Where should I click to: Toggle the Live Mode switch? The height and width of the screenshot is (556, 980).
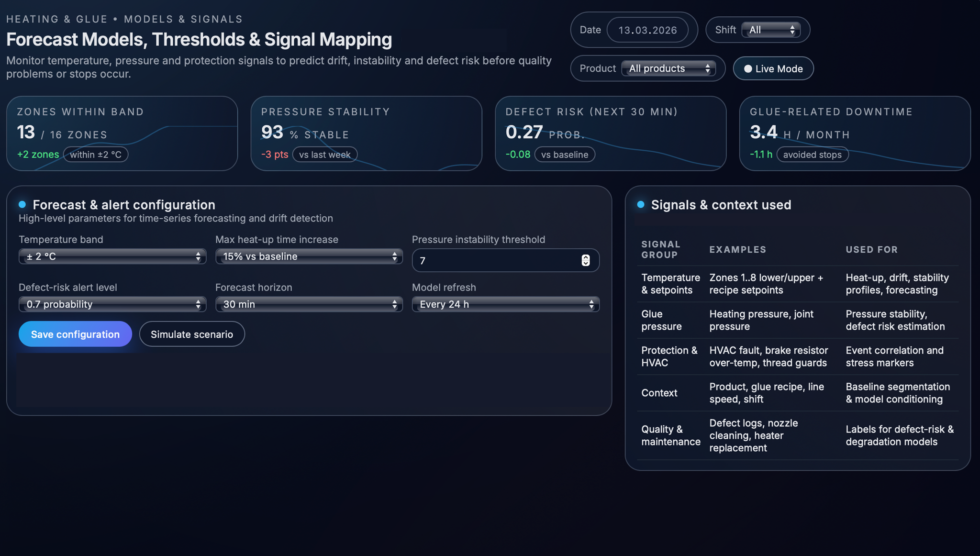(x=773, y=68)
